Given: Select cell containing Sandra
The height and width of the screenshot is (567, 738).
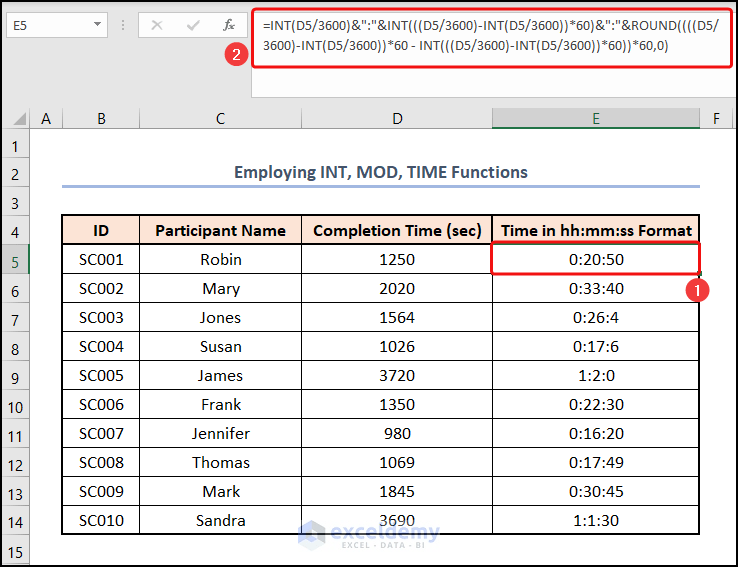Looking at the screenshot, I should point(220,520).
